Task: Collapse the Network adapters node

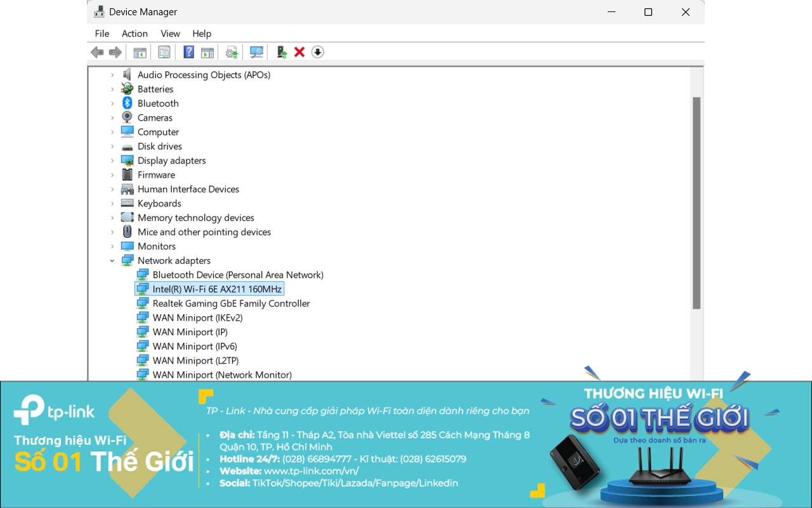Action: coord(112,260)
